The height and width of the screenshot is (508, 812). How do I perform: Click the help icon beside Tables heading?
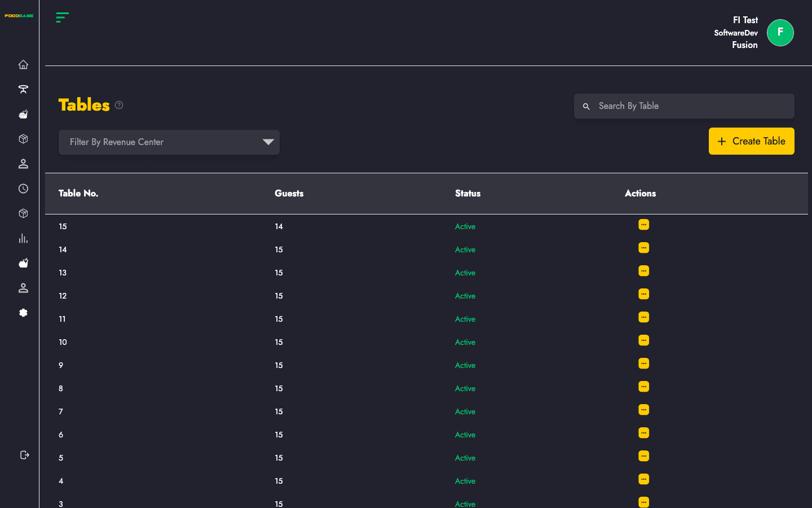(x=119, y=105)
